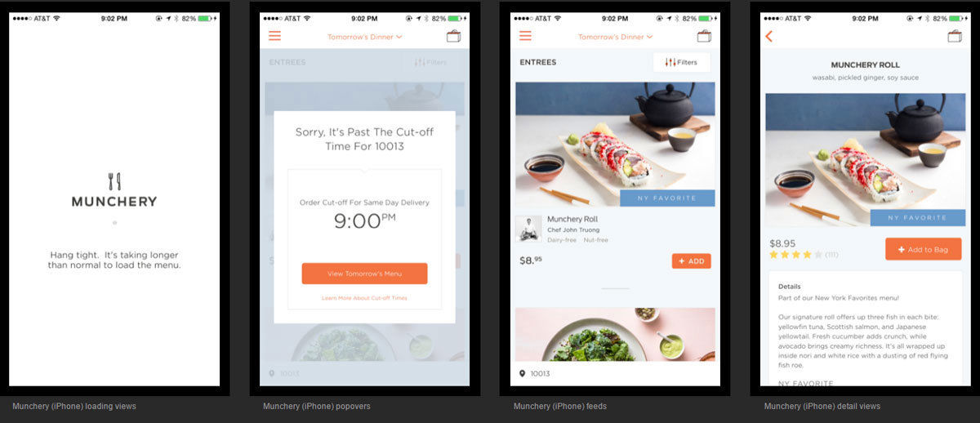Image resolution: width=980 pixels, height=423 pixels.
Task: Click View Tomorrow's Menu button
Action: pyautogui.click(x=364, y=274)
